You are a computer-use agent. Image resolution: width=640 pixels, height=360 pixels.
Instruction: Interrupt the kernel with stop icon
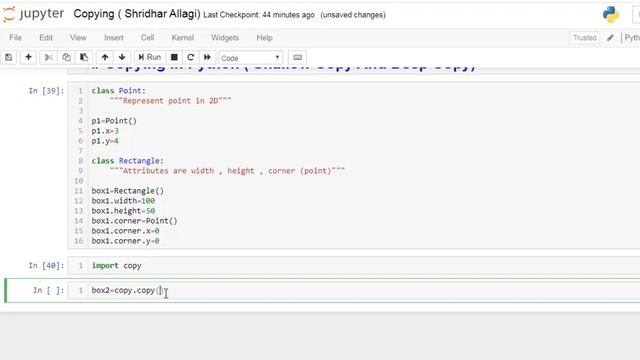click(x=174, y=58)
